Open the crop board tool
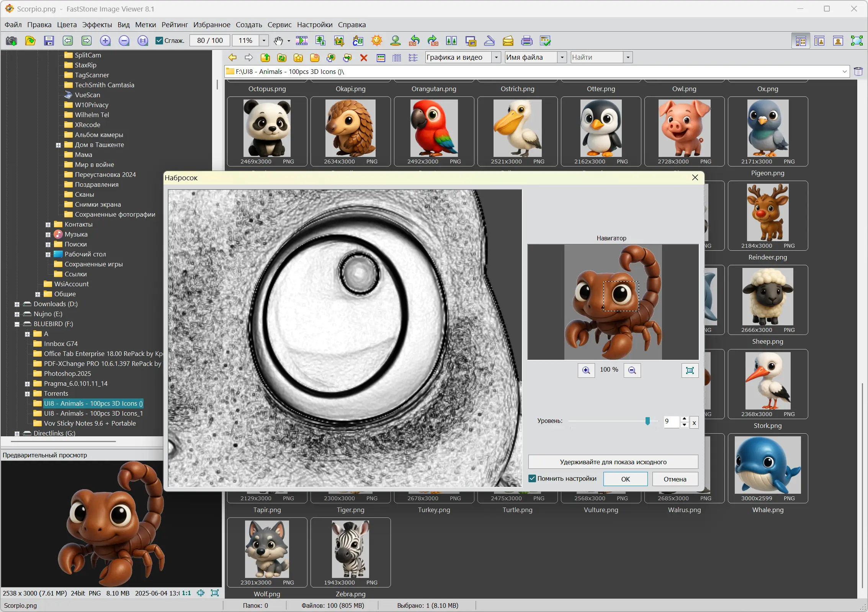 339,41
